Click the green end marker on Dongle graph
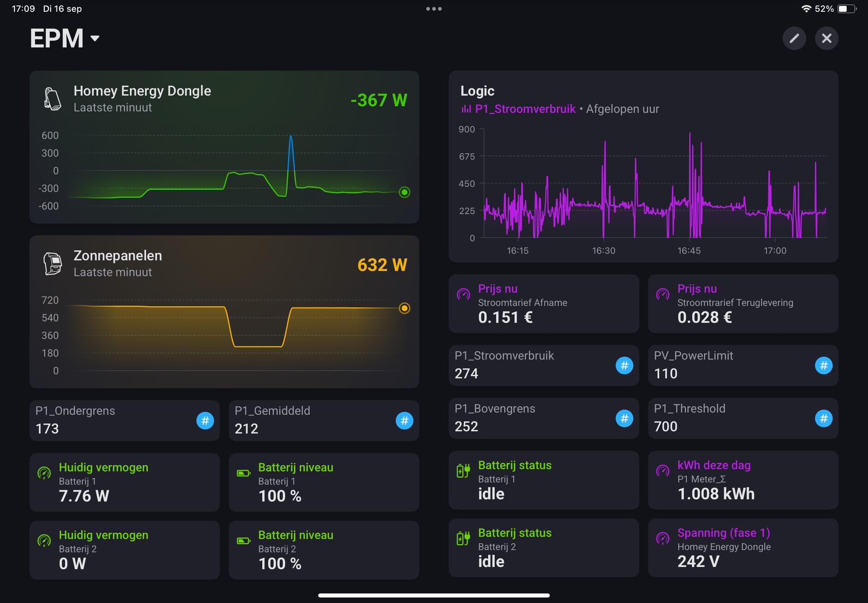868x603 pixels. pyautogui.click(x=404, y=193)
